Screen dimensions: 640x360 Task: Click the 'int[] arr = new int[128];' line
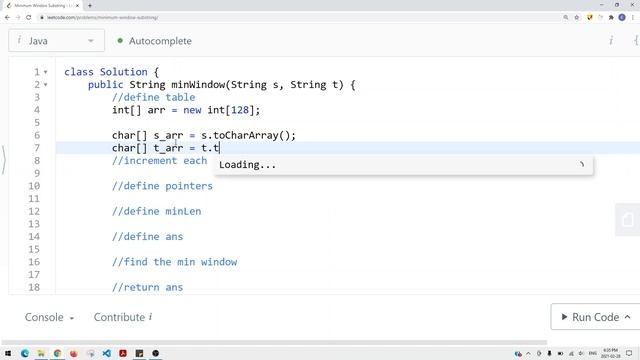(x=186, y=110)
